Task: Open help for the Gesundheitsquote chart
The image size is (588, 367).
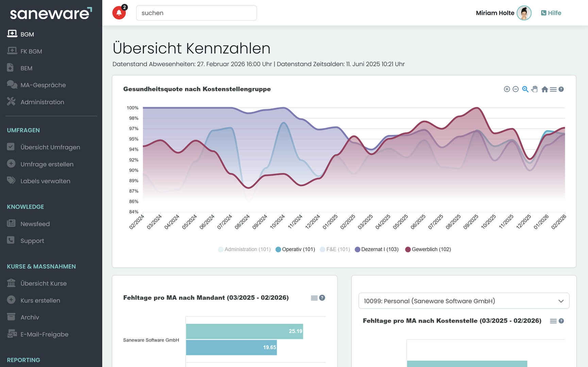Action: point(561,89)
